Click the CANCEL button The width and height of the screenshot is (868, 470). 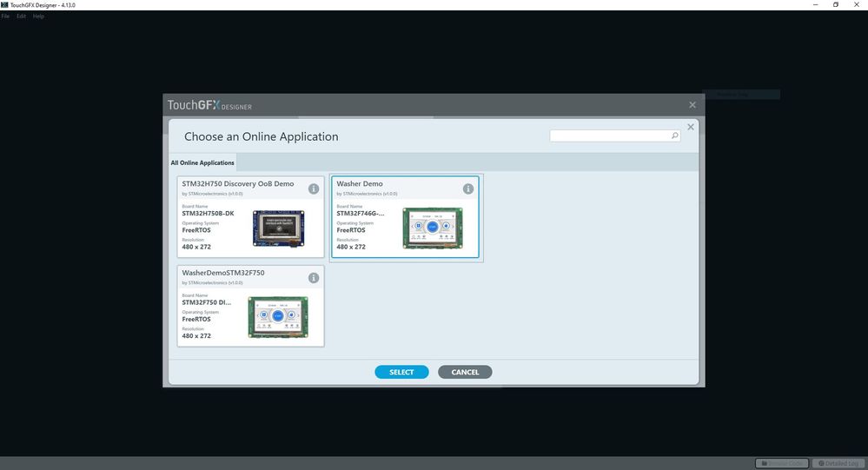point(465,372)
